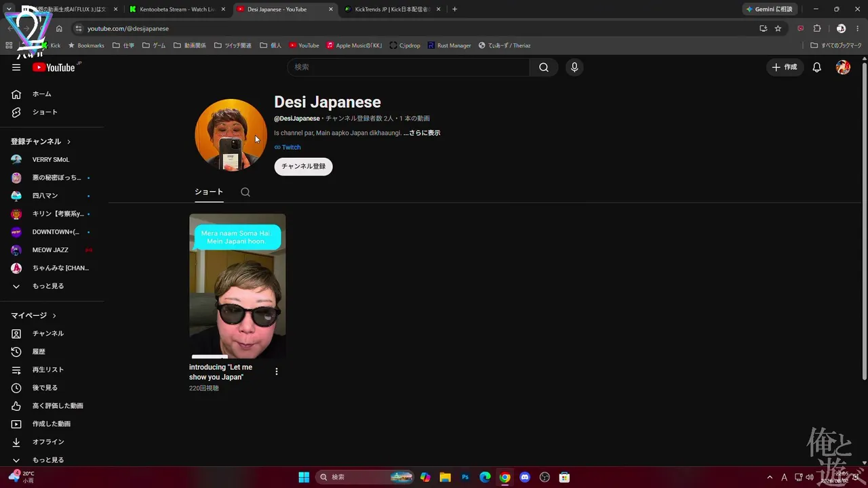Select the ショート channel tab
Screen dimensions: 868x488
tap(209, 192)
